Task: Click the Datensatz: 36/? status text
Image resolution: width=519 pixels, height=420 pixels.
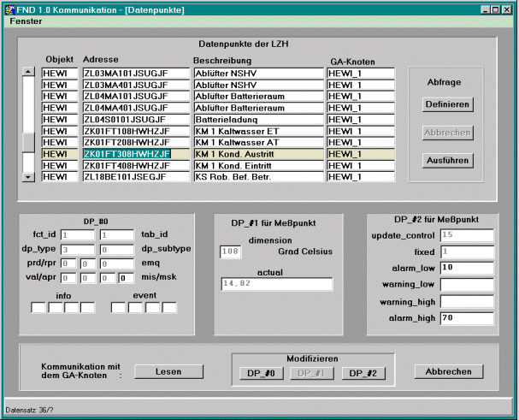Action: 29,410
